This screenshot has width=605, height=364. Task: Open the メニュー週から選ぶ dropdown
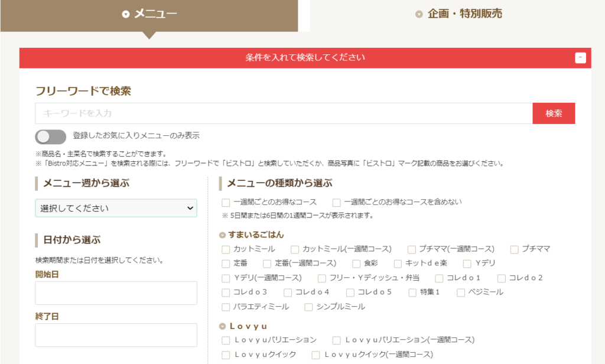coord(116,208)
